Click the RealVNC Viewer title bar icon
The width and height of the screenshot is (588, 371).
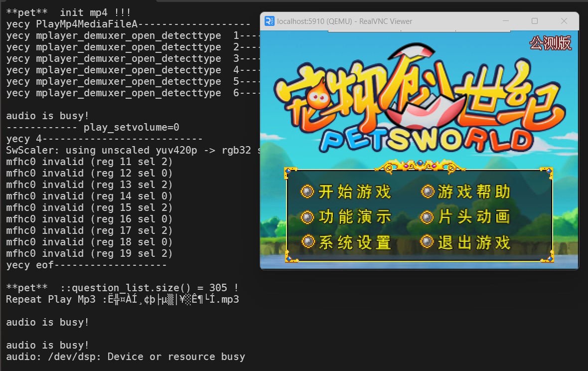[x=269, y=21]
